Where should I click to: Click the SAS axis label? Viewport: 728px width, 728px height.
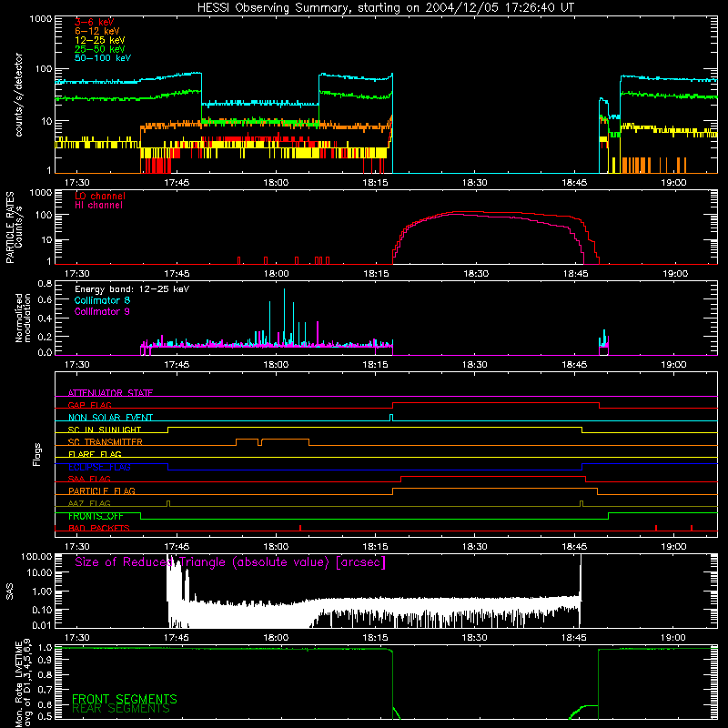tap(9, 591)
